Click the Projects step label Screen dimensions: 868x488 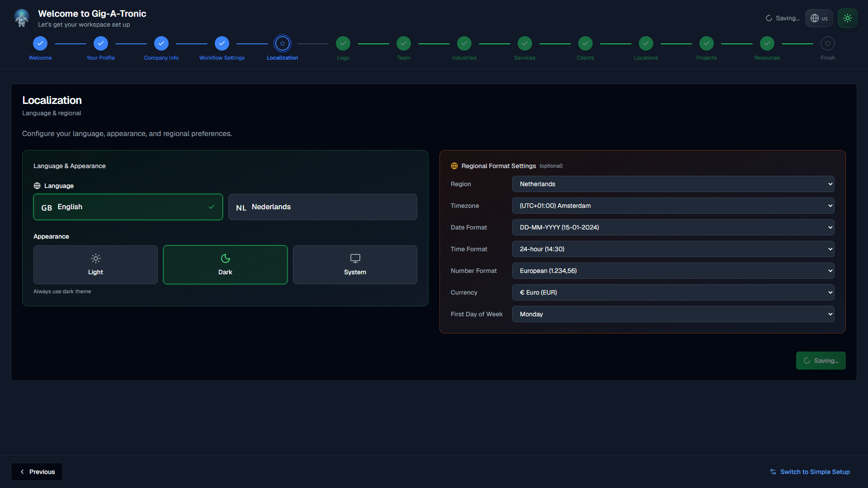pos(707,58)
